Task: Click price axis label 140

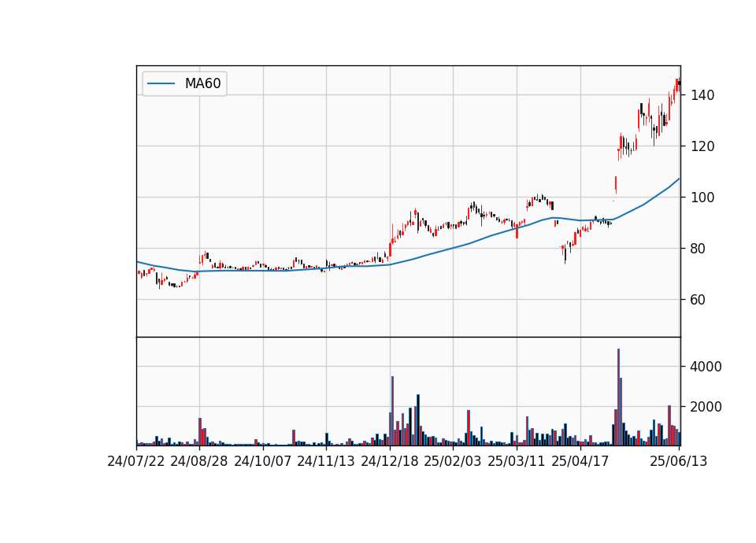Action: click(702, 95)
